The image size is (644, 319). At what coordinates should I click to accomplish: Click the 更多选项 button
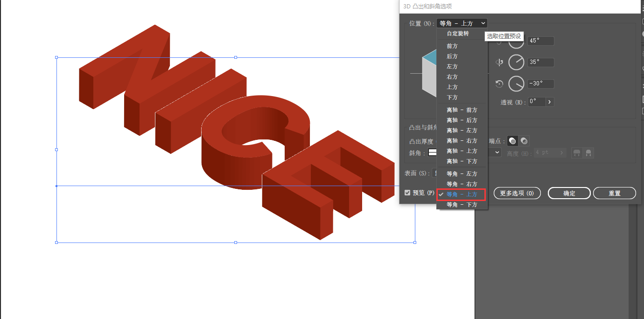click(517, 193)
